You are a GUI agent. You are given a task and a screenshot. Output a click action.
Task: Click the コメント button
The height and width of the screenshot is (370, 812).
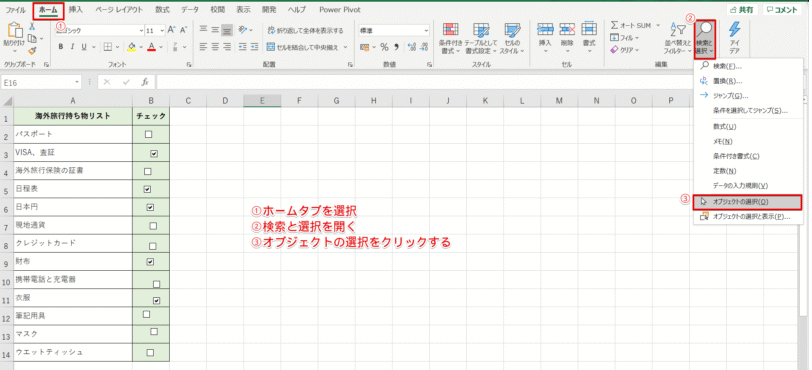click(x=782, y=10)
